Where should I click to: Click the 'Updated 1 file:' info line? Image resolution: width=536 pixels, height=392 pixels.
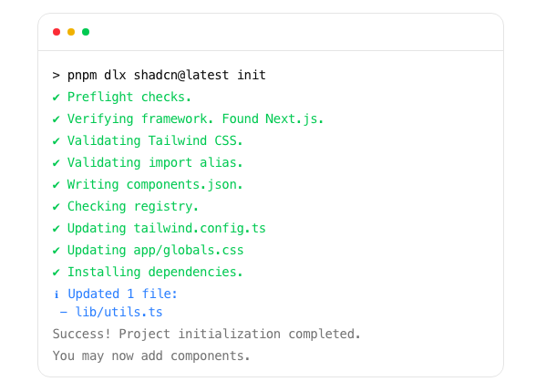(122, 294)
